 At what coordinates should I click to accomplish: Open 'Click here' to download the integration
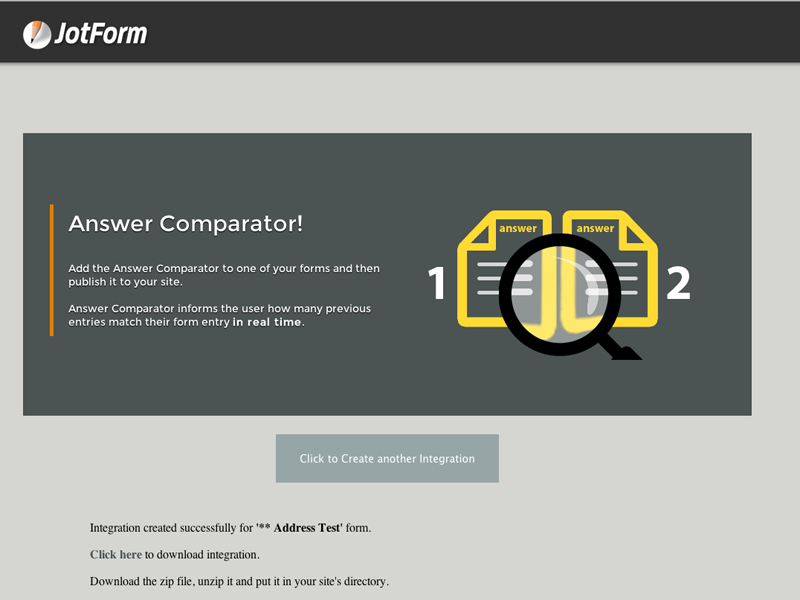(x=116, y=554)
